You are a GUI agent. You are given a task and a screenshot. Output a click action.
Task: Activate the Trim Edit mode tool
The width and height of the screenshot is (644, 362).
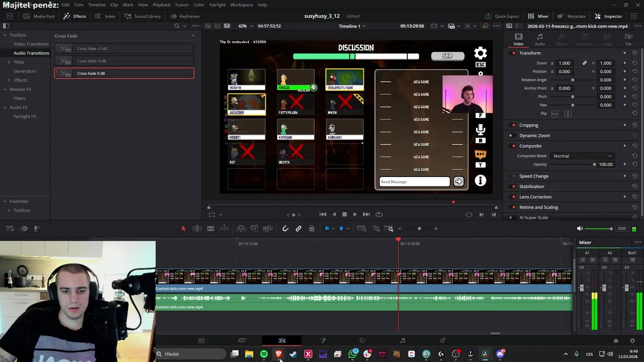[x=197, y=229]
